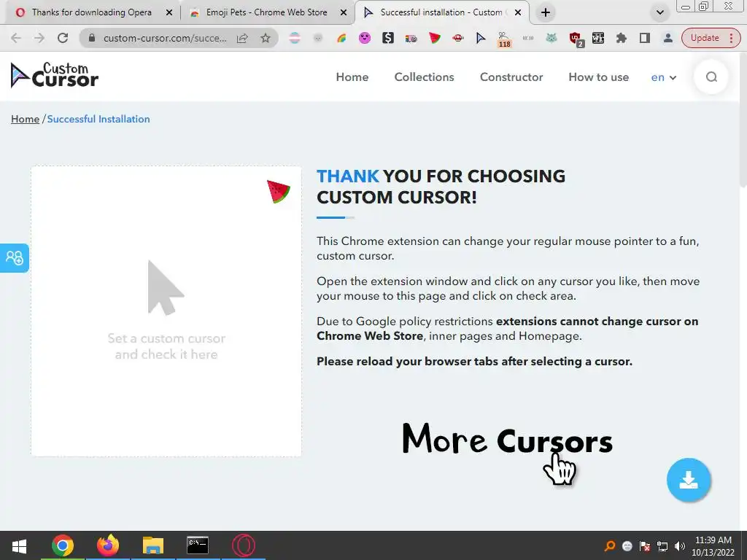Toggle the browser side panel icon
The width and height of the screenshot is (747, 560).
pos(645,38)
